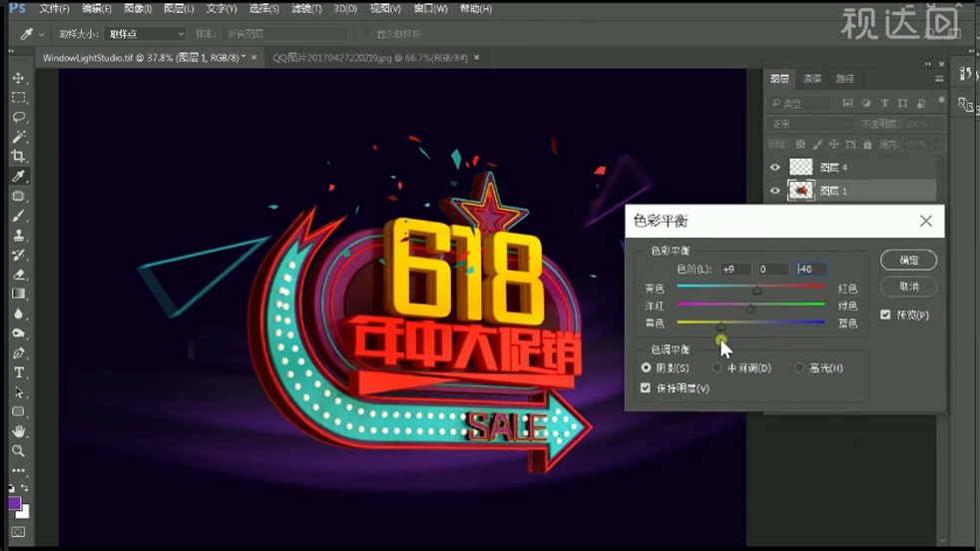The width and height of the screenshot is (980, 551).
Task: Click the cyan-red slider handle
Action: pyautogui.click(x=756, y=290)
